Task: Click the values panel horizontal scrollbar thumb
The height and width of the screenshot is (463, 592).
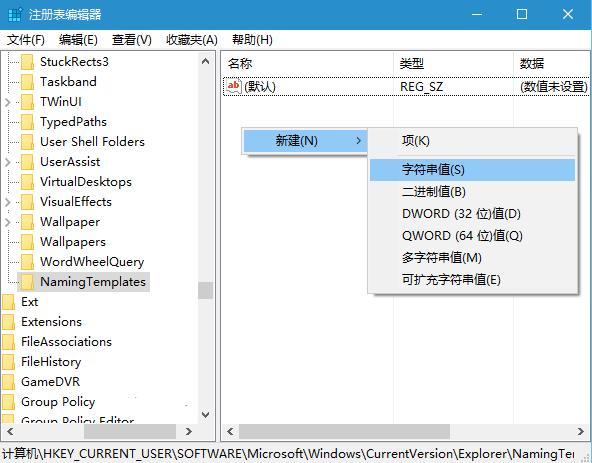Action: tap(344, 431)
